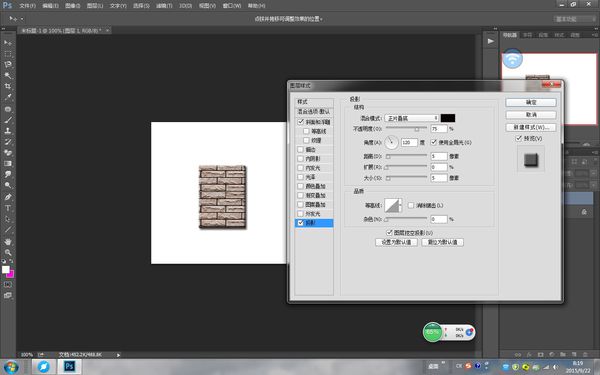Image resolution: width=600 pixels, height=375 pixels.
Task: Click the angle dial control
Action: [391, 142]
